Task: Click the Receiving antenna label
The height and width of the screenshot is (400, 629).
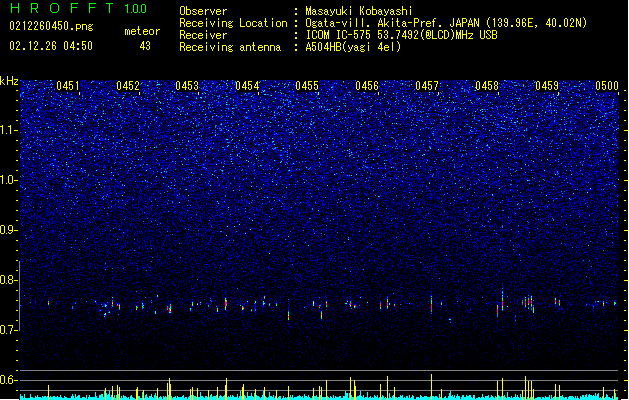Action: pos(230,47)
